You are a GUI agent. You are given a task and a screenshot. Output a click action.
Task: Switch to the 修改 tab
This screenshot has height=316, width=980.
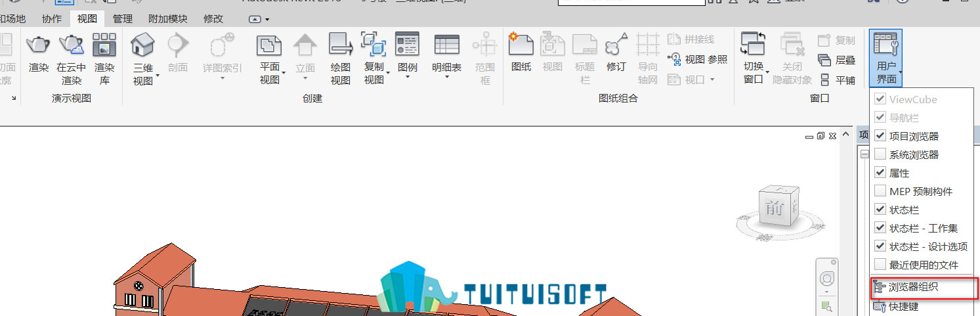[x=213, y=19]
